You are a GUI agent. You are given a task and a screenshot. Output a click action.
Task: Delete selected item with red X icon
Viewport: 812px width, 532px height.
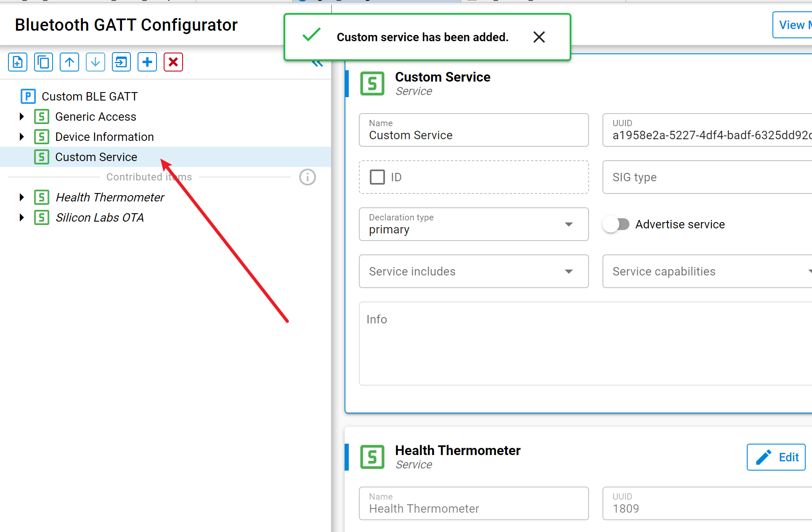[173, 62]
